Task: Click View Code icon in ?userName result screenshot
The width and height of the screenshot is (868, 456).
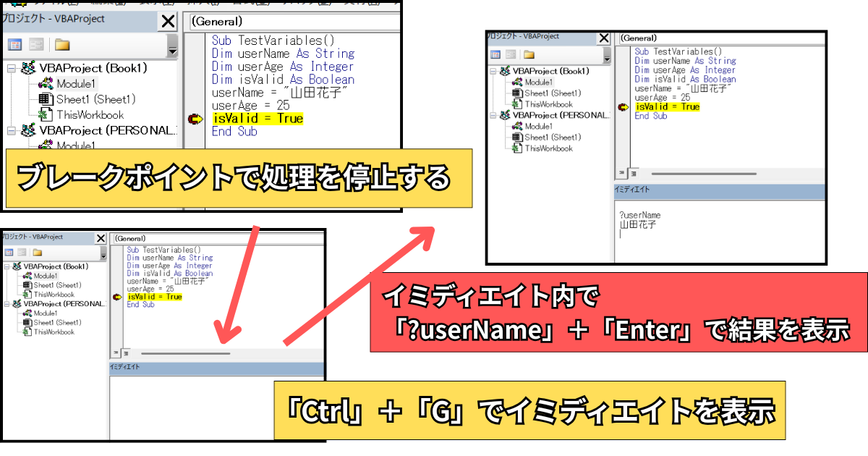Action: click(495, 54)
